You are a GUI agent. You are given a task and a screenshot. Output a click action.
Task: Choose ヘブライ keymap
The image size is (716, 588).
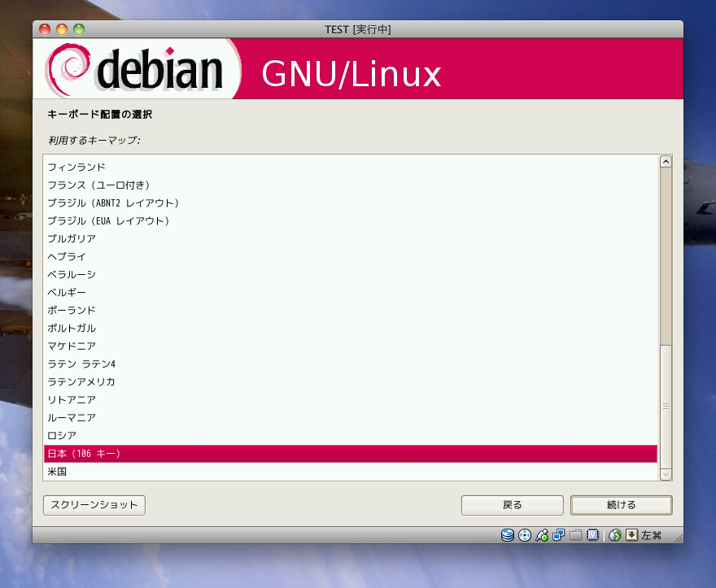tap(350, 256)
